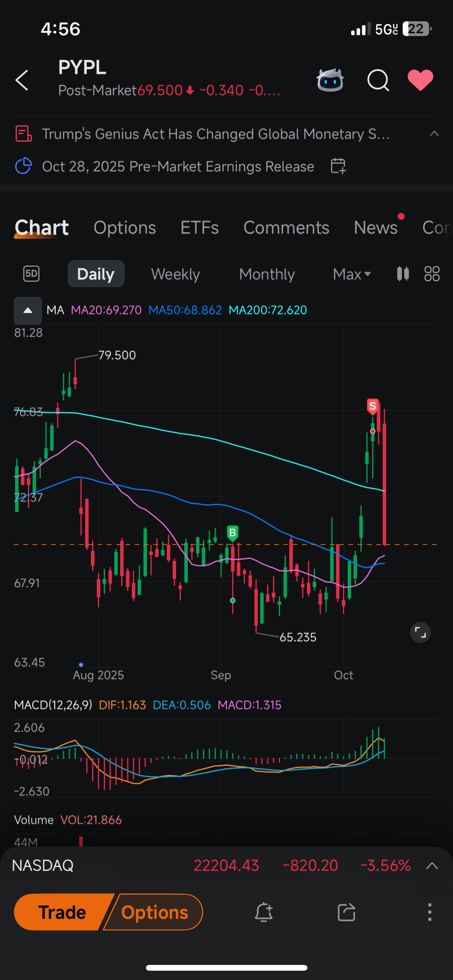Switch to the ETFs tab

pos(200,228)
